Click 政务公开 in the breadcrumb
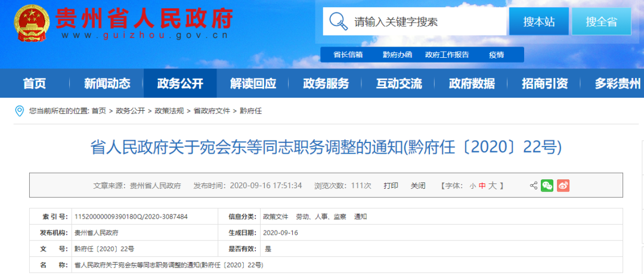Screen dimensions: 644x274 point(130,111)
